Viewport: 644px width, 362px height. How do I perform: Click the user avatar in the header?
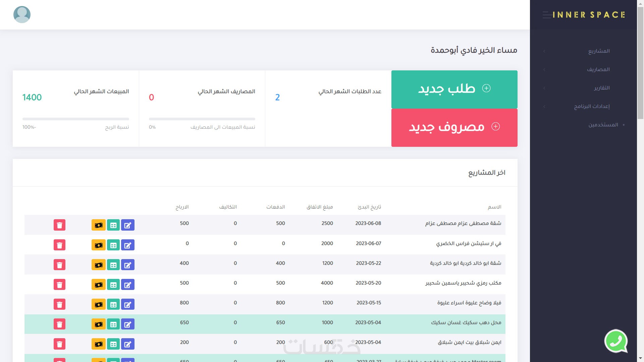pos(22,15)
